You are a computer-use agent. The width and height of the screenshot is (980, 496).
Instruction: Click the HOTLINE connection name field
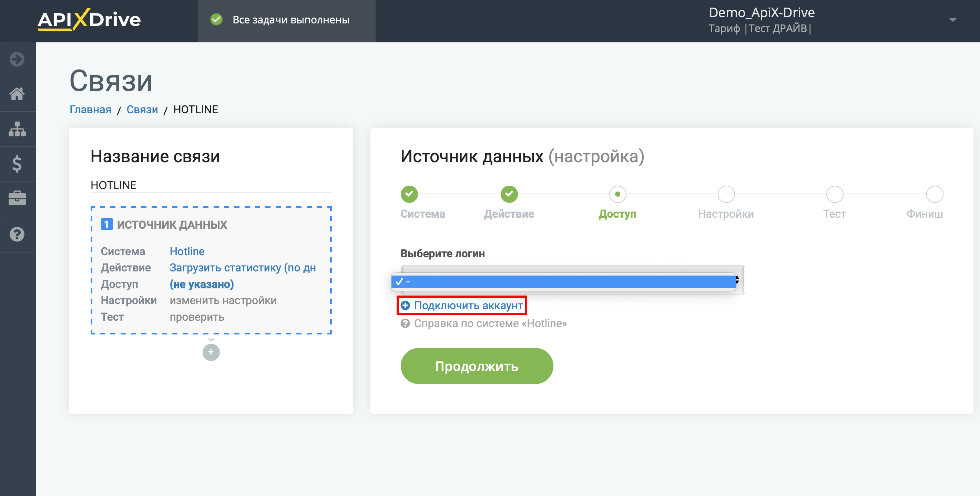coord(211,185)
